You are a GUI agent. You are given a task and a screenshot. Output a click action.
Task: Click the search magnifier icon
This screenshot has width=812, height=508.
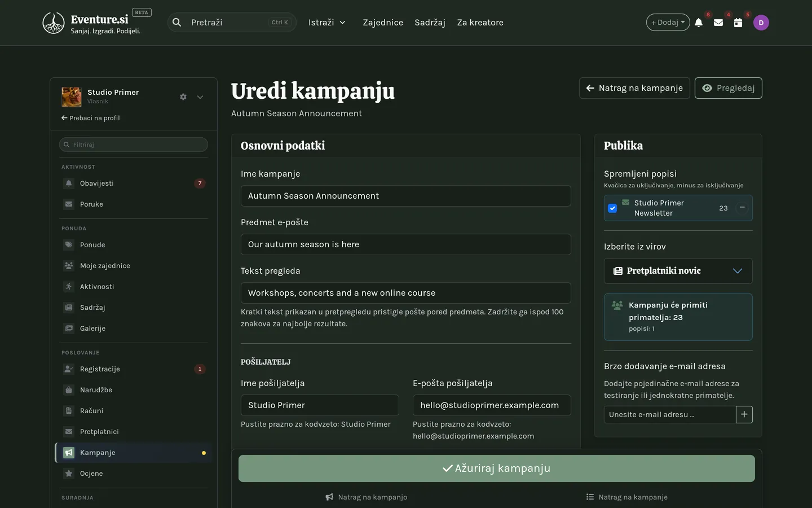coord(177,23)
